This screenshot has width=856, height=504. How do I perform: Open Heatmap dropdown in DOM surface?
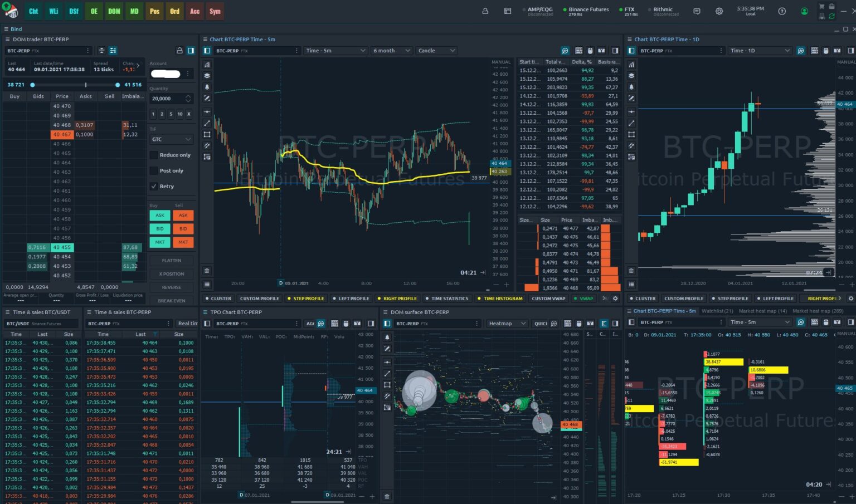[x=507, y=324]
